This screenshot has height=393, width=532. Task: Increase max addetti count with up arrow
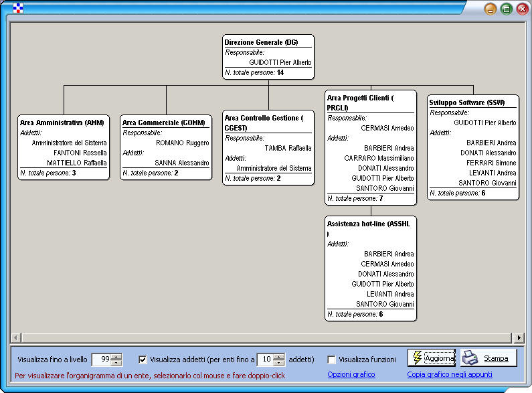coord(279,356)
